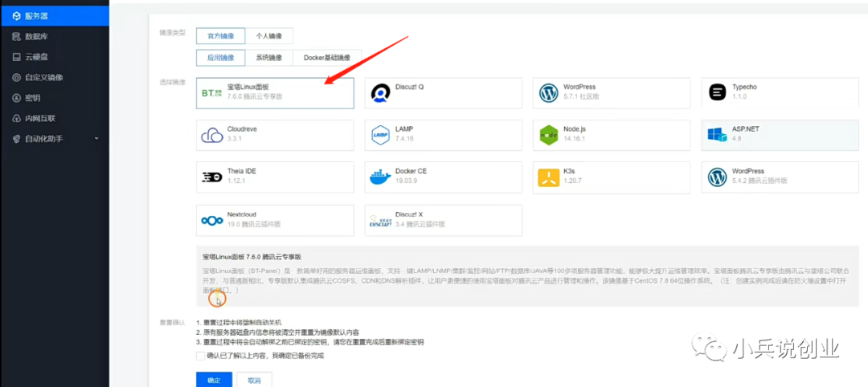This screenshot has width=868, height=387.
Task: Expand the 自动化助手 submenu chevron
Action: (96, 138)
